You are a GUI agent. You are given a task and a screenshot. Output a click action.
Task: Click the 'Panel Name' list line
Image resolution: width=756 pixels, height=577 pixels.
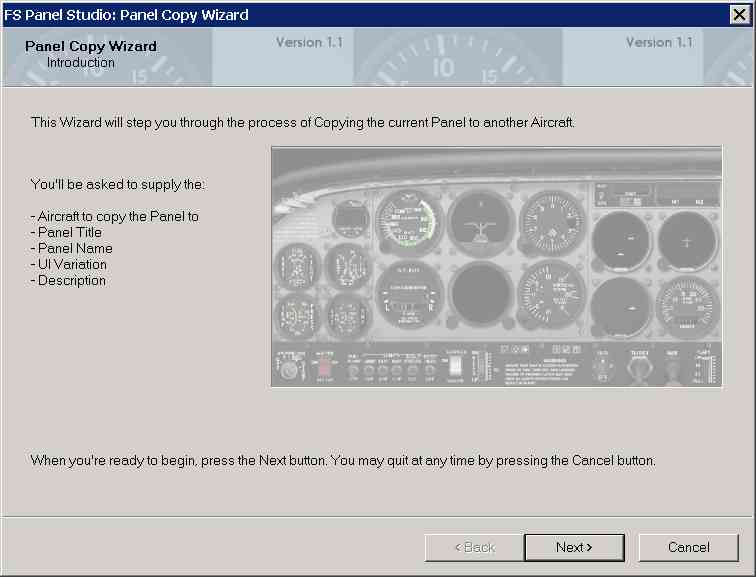click(x=72, y=248)
